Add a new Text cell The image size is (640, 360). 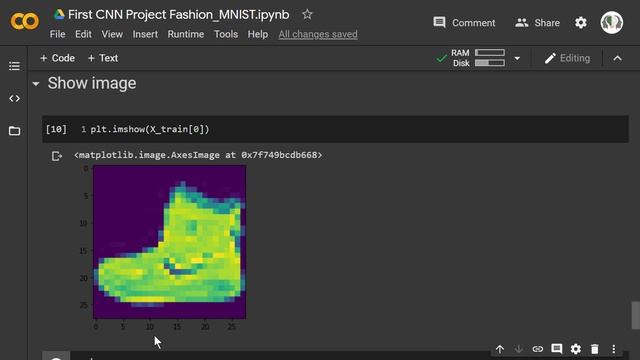[103, 58]
